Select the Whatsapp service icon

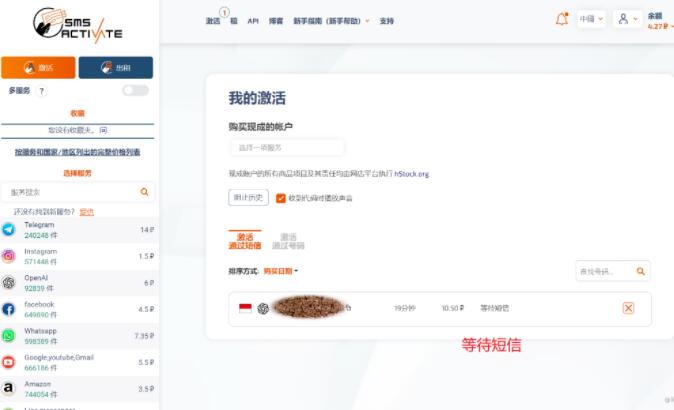point(9,336)
